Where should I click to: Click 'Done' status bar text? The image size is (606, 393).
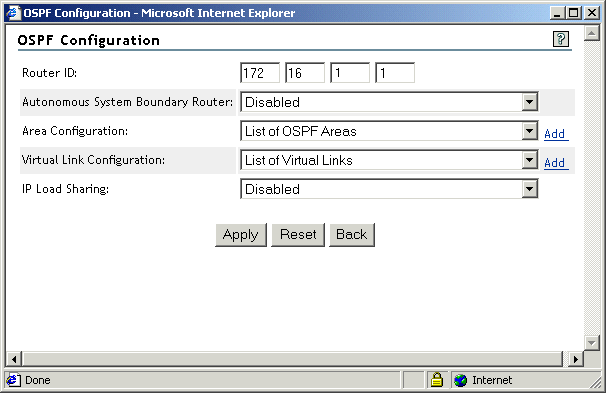click(37, 380)
